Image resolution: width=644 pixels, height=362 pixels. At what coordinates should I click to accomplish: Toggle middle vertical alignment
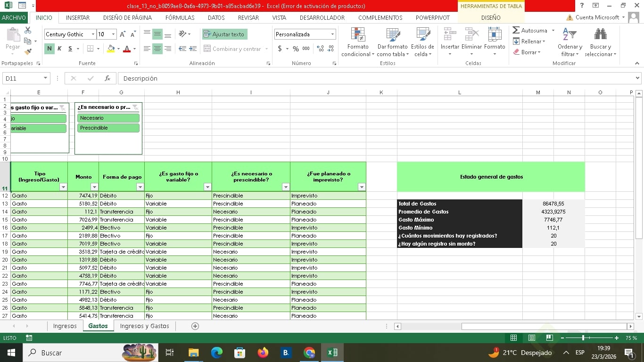[157, 34]
